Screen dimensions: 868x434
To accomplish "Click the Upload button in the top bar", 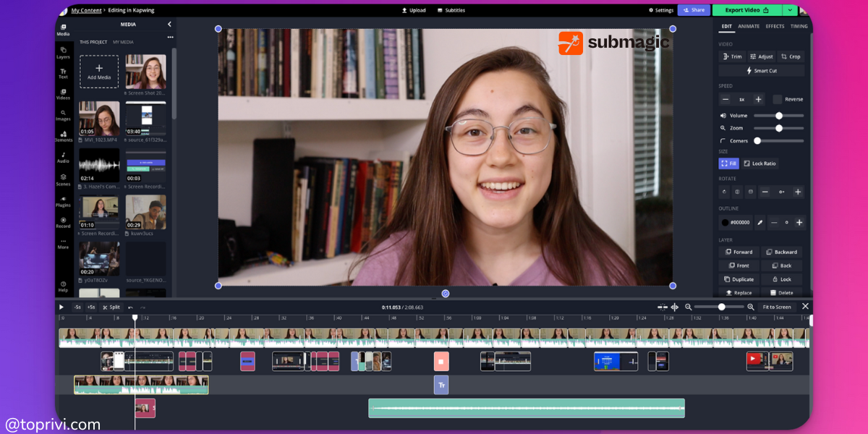I will (x=414, y=10).
